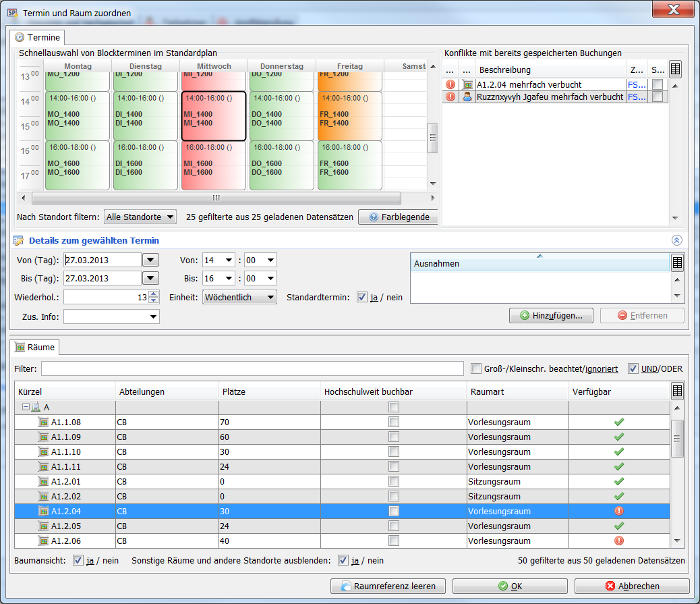The image size is (700, 604).
Task: Select the Räume tab
Action: click(x=35, y=347)
